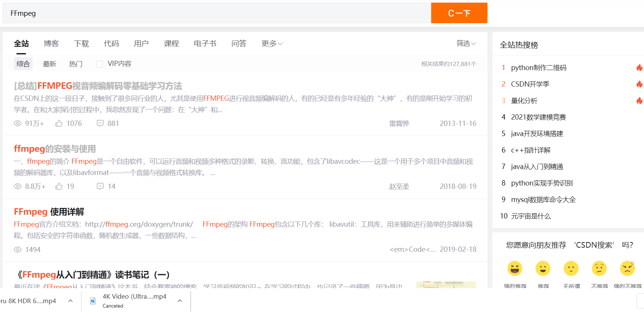644x314 pixels.
Task: Open hot search CSDN开学季
Action: [530, 84]
